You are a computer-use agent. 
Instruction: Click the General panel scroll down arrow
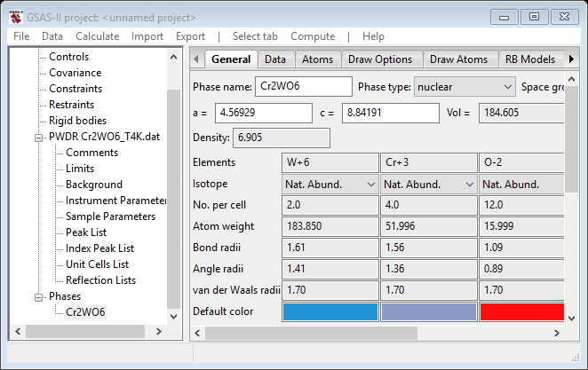[571, 319]
